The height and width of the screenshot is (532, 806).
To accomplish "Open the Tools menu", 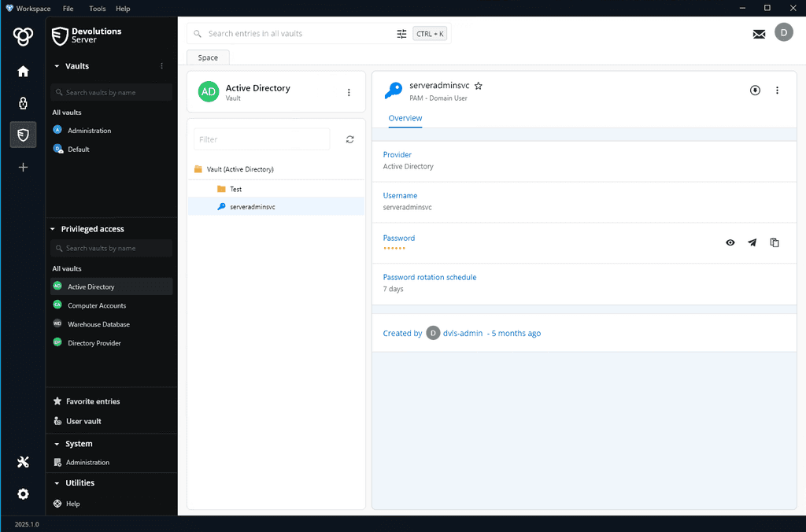I will tap(97, 8).
